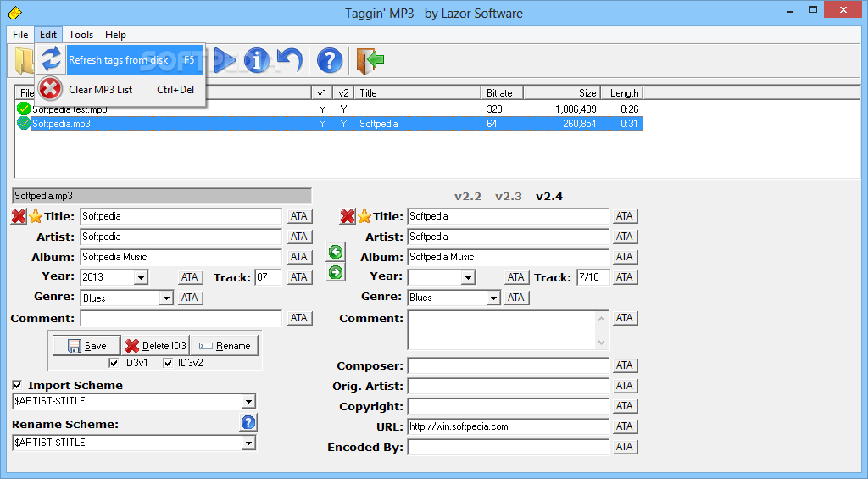
Task: Expand the ID3v2 Year dropdown
Action: click(468, 277)
